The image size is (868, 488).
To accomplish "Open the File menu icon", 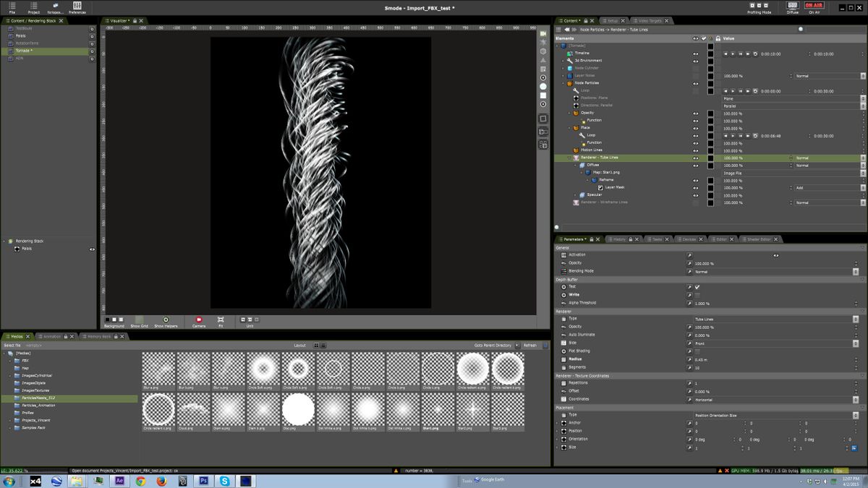I will (x=12, y=6).
